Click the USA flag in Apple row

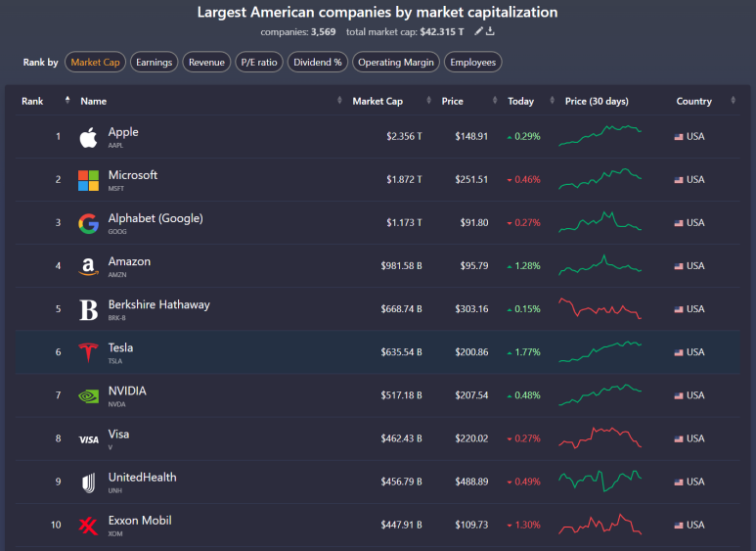[x=679, y=137]
